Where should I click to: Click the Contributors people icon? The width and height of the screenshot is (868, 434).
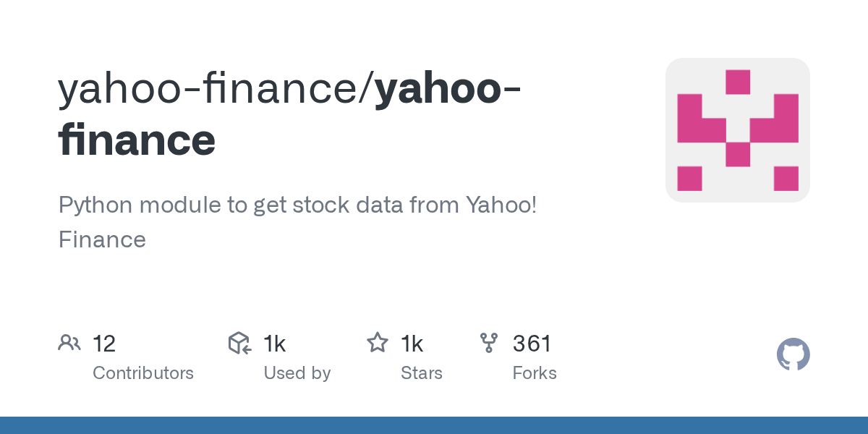(x=69, y=343)
